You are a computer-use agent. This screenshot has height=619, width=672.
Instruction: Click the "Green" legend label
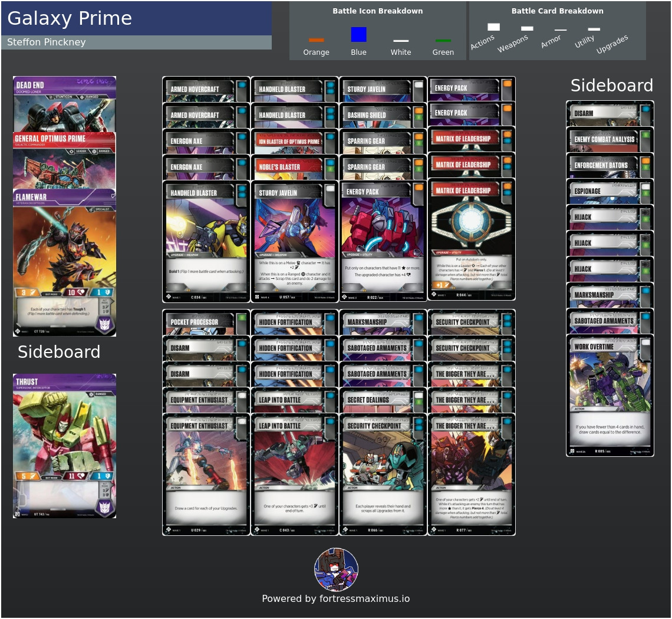click(443, 52)
